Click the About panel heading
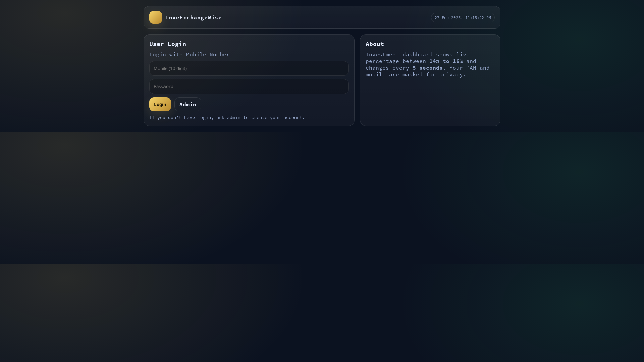Screen dimensions: 644x362 click(375, 44)
